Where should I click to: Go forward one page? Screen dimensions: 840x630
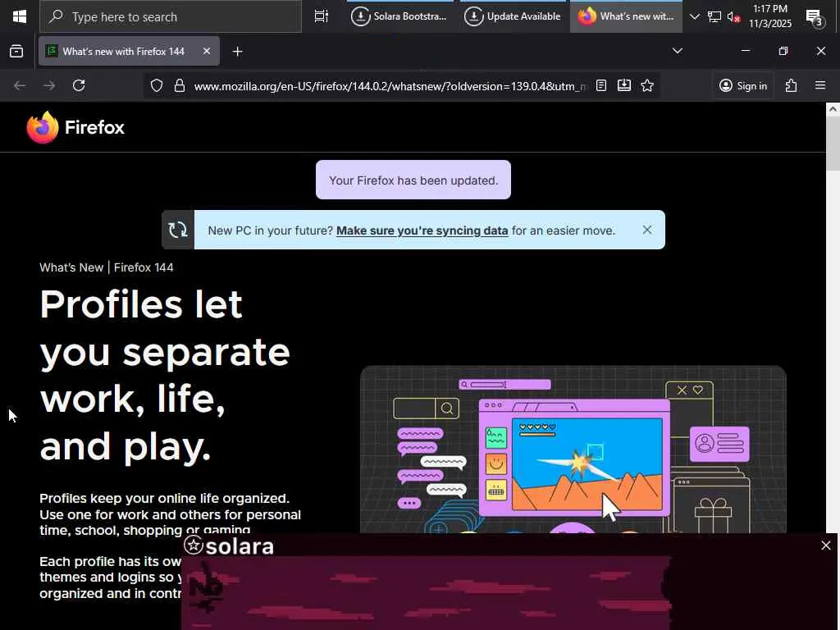pos(49,85)
